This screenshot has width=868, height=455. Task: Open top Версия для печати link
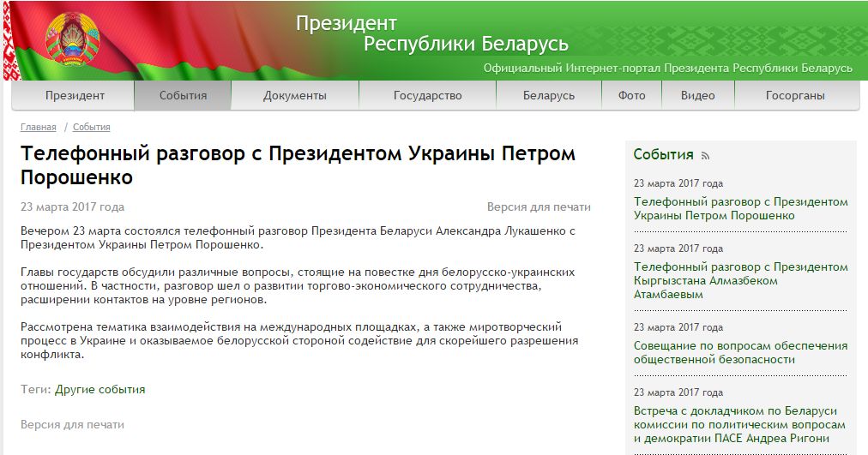539,207
